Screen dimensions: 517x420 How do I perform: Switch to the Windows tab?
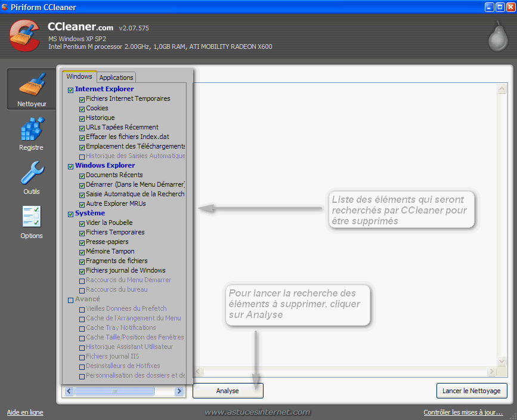click(79, 76)
